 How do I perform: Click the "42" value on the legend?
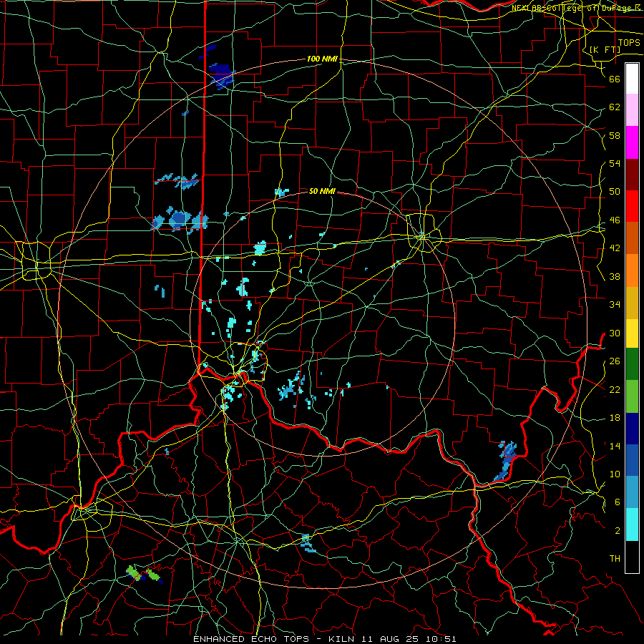click(x=615, y=248)
